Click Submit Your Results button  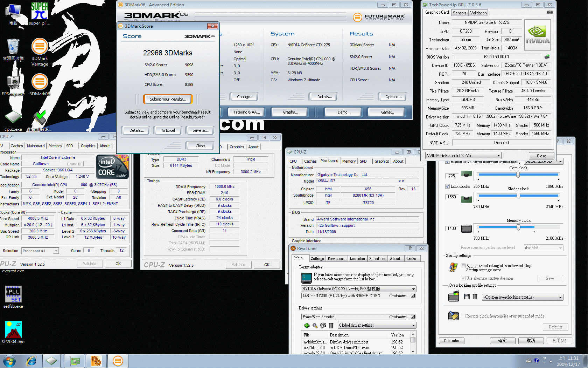click(168, 99)
